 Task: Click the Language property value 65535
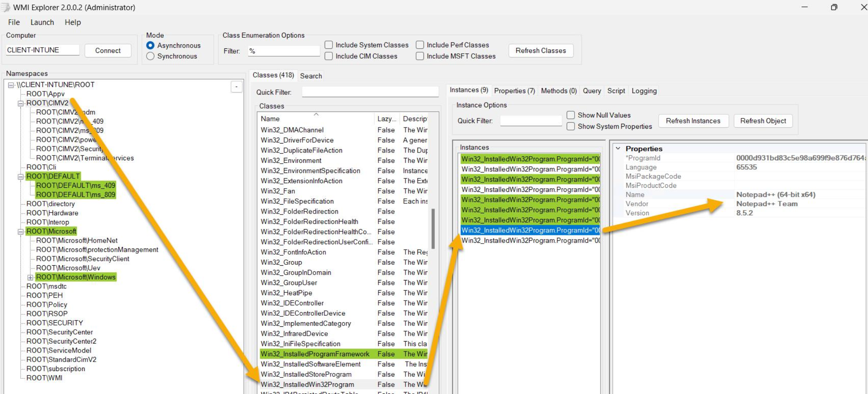coord(747,167)
